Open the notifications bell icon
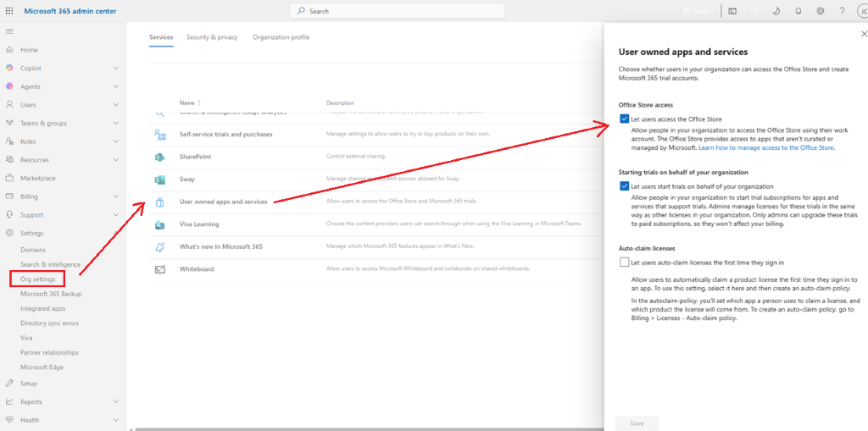This screenshot has width=868, height=431. [x=798, y=11]
